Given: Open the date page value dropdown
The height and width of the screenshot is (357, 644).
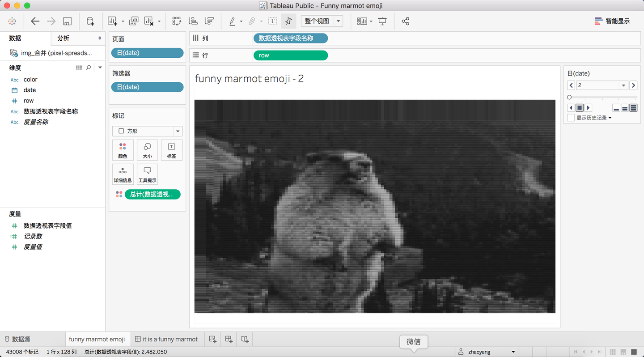Looking at the screenshot, I should (623, 85).
